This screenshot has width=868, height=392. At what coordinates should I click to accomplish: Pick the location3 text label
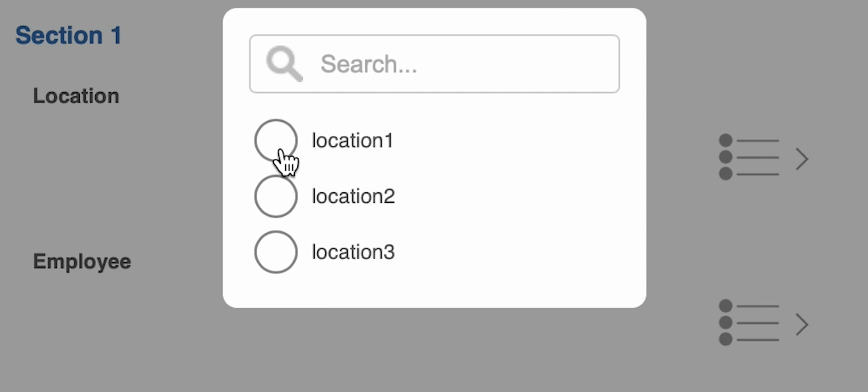[353, 252]
